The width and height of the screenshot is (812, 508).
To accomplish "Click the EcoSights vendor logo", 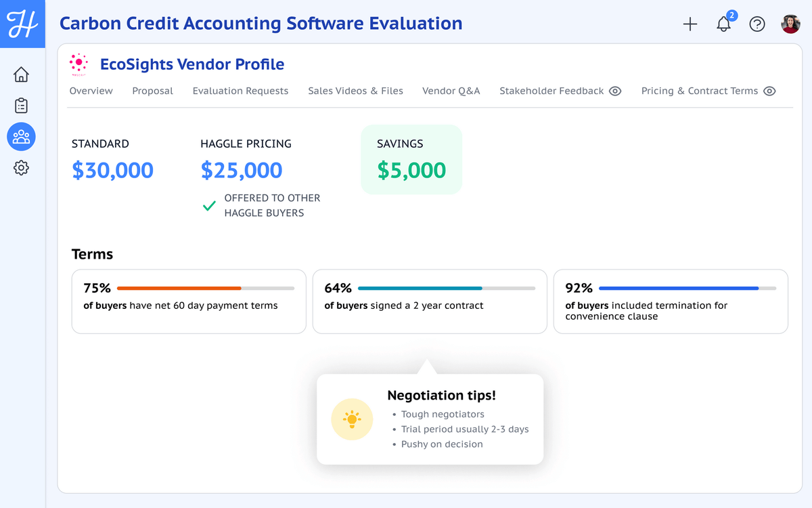I will pos(79,64).
